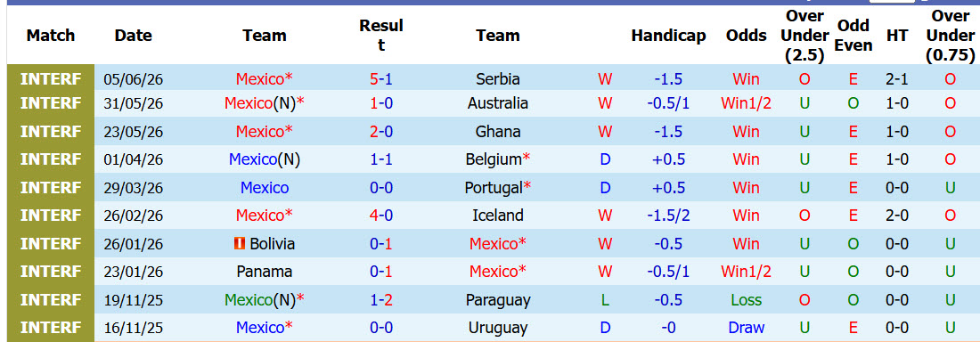Viewport: 980px width, 342px height.
Task: Open Belgium team page
Action: [x=494, y=159]
